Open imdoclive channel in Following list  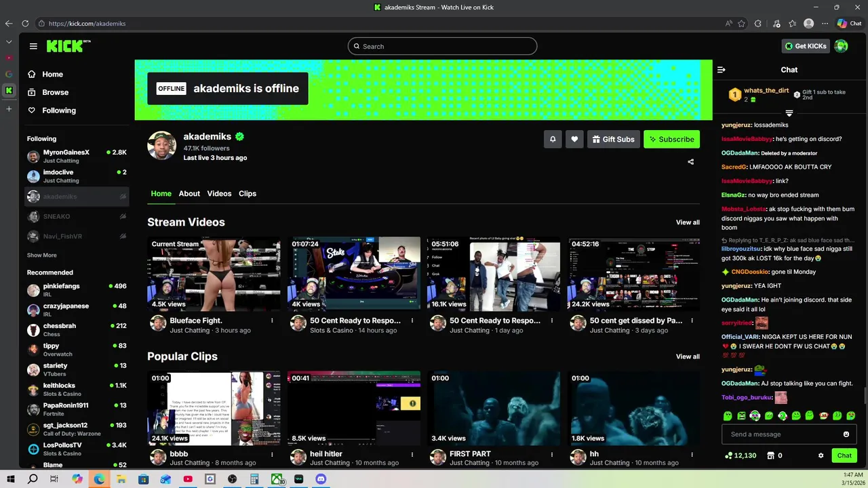click(77, 176)
